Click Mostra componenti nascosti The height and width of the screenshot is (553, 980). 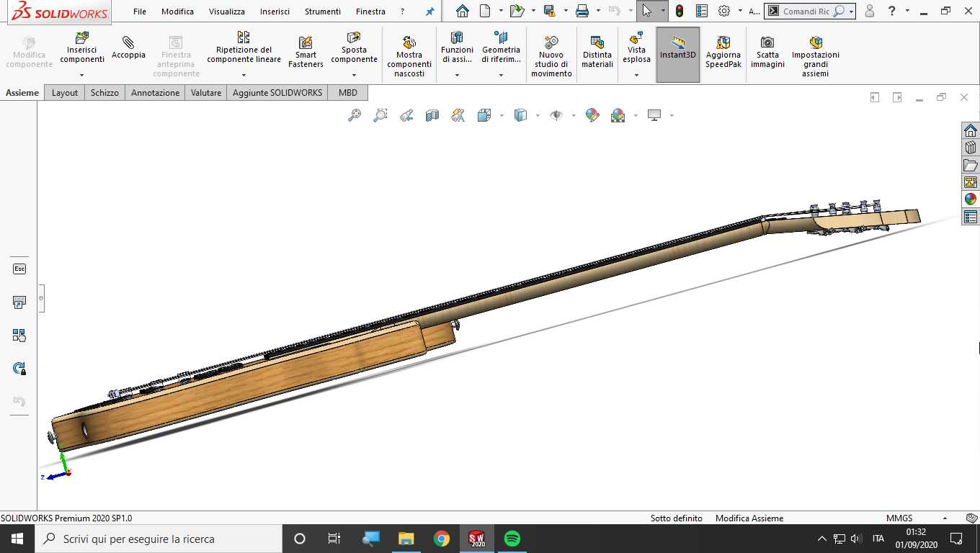[409, 56]
